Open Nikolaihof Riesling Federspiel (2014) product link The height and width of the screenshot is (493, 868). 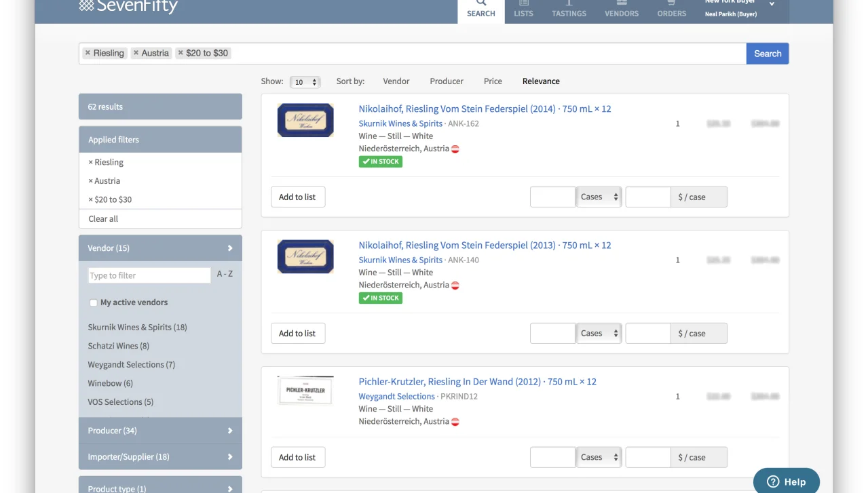(485, 109)
